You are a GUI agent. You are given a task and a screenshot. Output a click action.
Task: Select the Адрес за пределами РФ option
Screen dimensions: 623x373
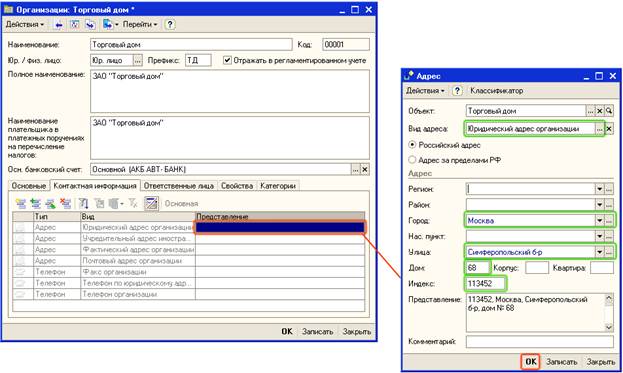pyautogui.click(x=412, y=160)
